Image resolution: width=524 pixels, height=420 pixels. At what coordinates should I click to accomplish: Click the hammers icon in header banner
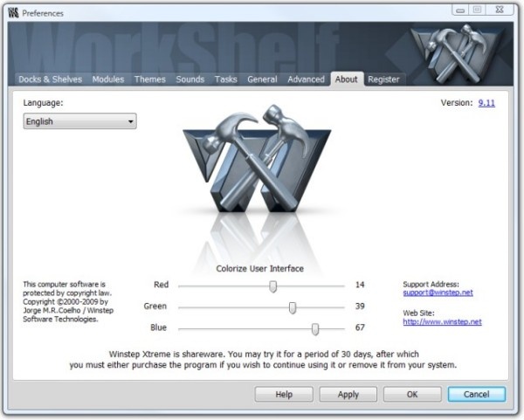[457, 53]
